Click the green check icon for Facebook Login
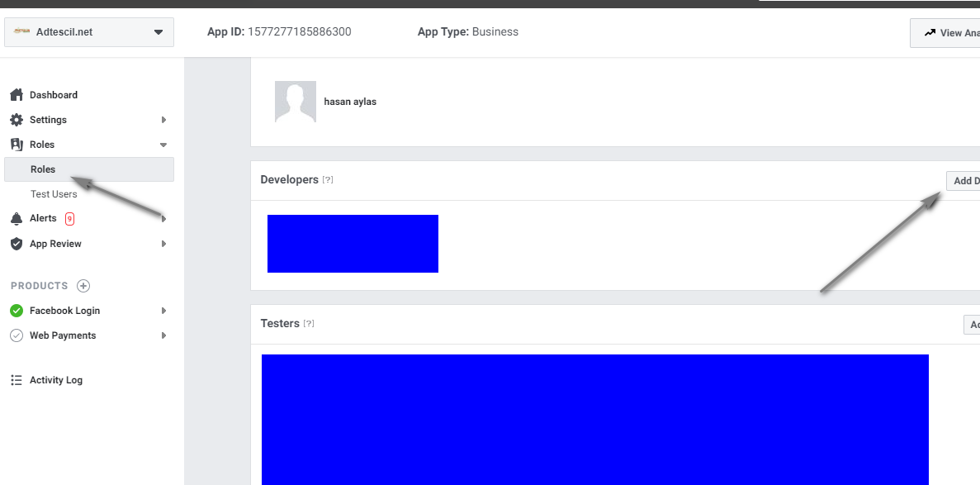The image size is (980, 485). coord(17,311)
